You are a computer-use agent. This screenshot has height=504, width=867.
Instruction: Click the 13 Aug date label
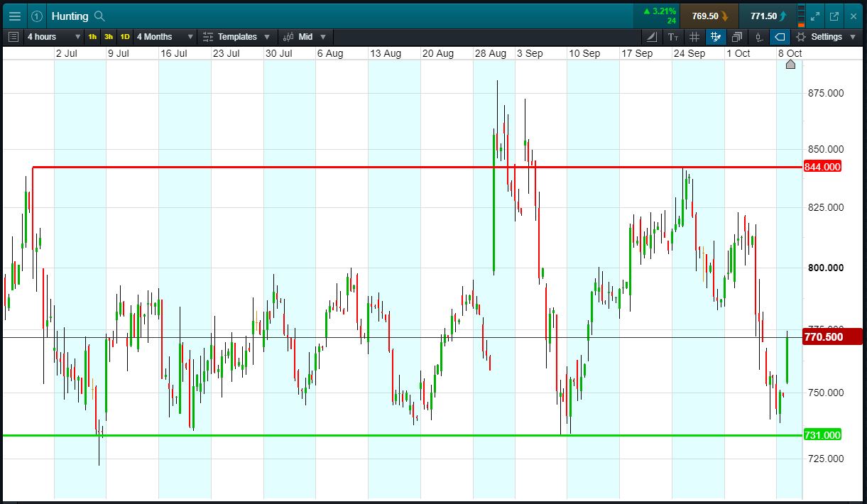[x=386, y=53]
